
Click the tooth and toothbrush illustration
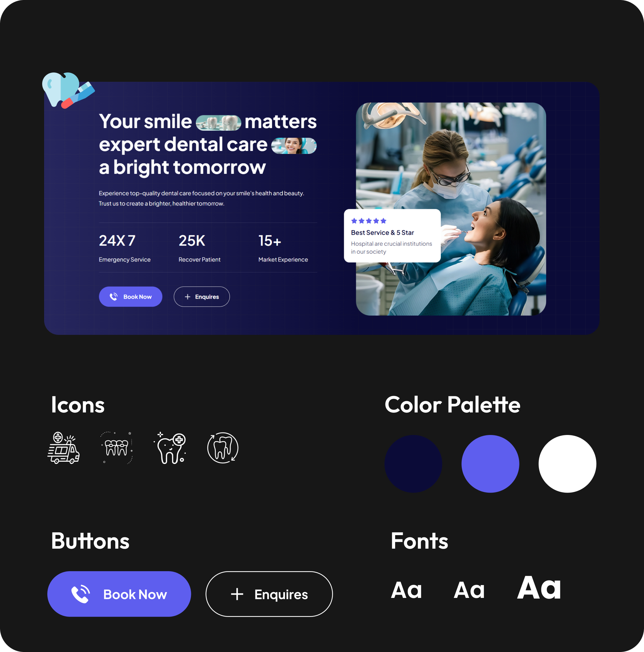pyautogui.click(x=68, y=90)
